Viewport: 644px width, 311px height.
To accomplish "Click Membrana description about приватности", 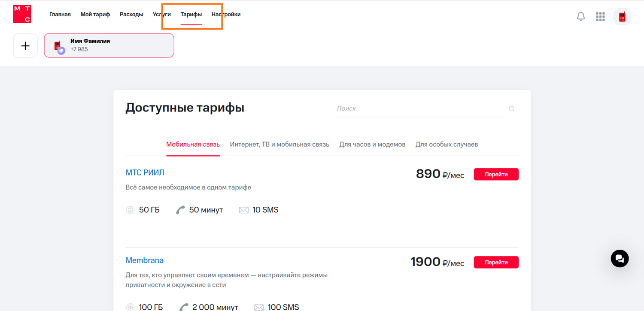I will click(x=227, y=280).
